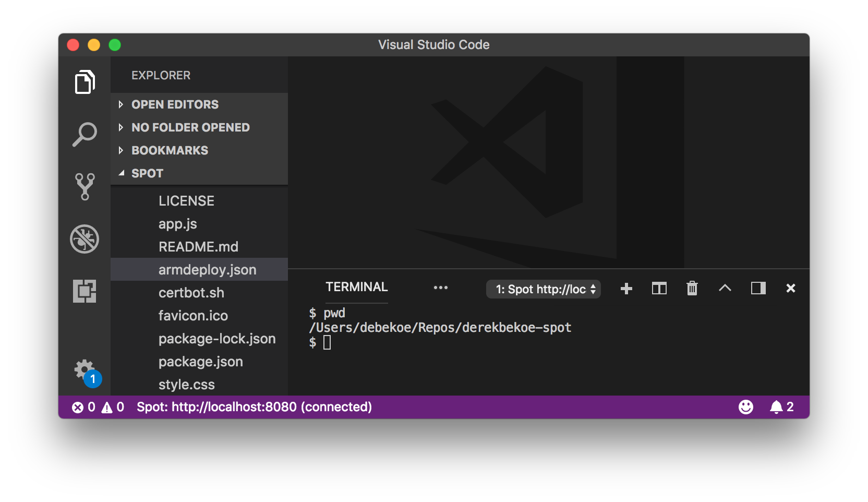The width and height of the screenshot is (868, 502).
Task: Open the LICENSE file
Action: [199, 201]
